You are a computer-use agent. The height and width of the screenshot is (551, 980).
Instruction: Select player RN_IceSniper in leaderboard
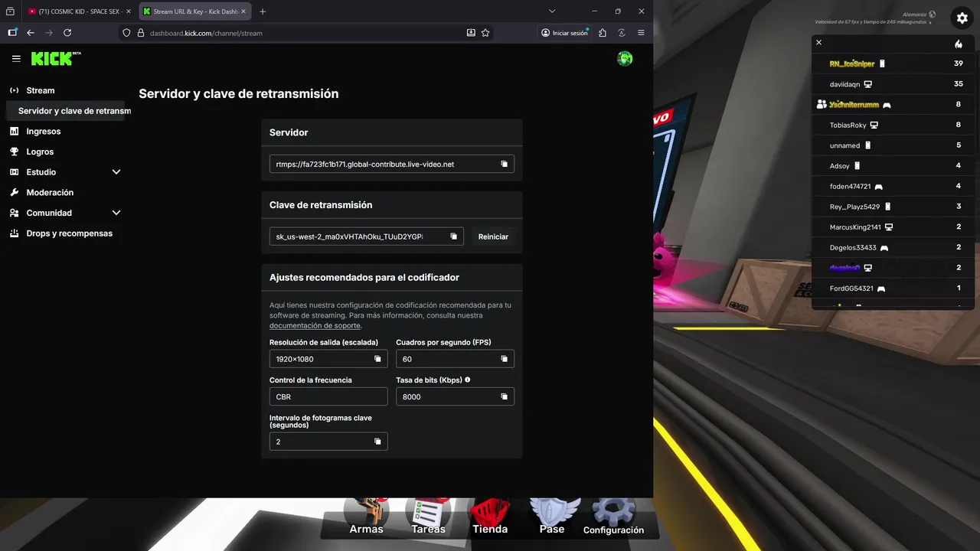(x=892, y=64)
